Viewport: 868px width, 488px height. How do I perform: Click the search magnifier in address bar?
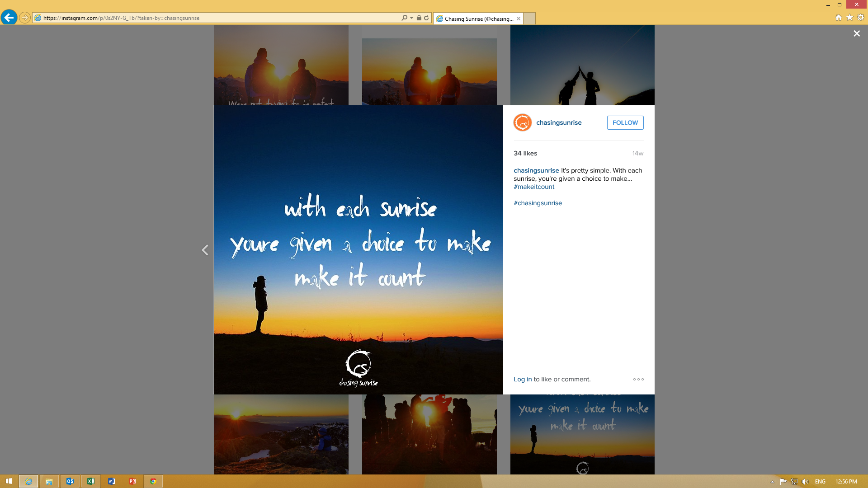[x=404, y=18]
